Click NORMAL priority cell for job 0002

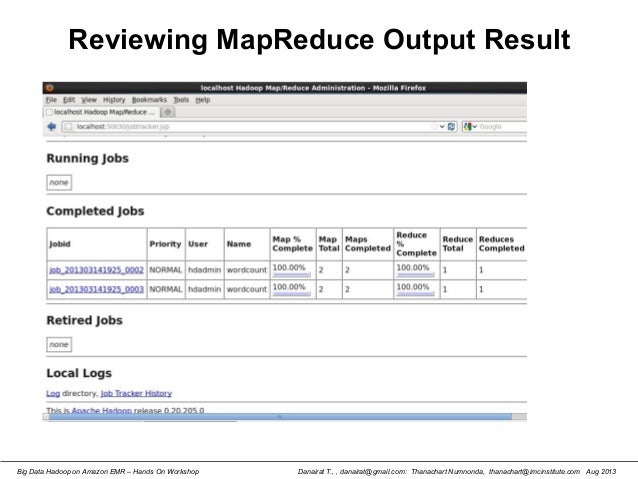(x=166, y=270)
